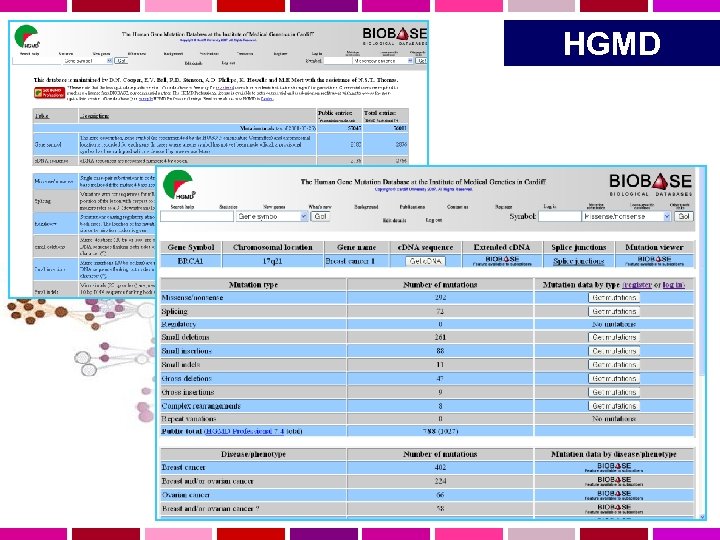Click the Regulatory mutation type link
720x540 pixels.
point(179,324)
